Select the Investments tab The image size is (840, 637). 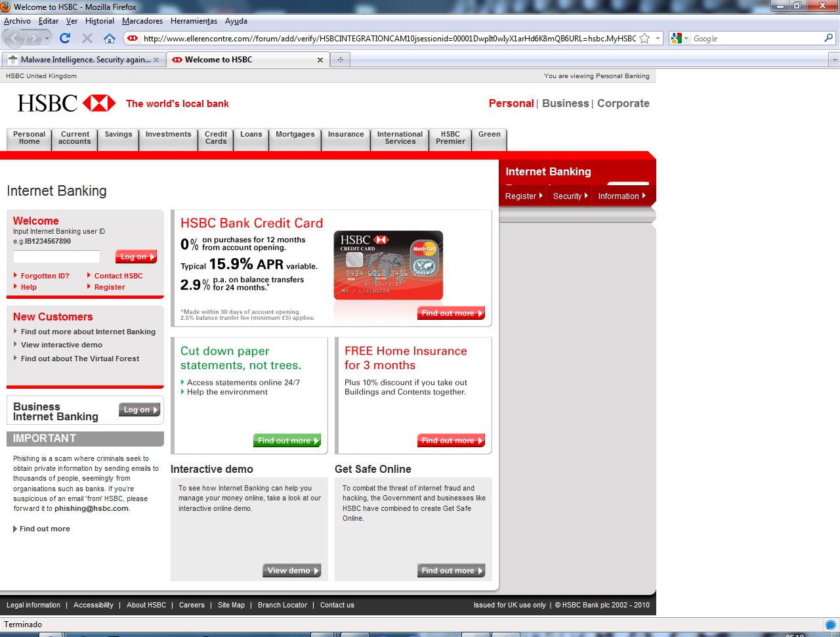[x=168, y=139]
